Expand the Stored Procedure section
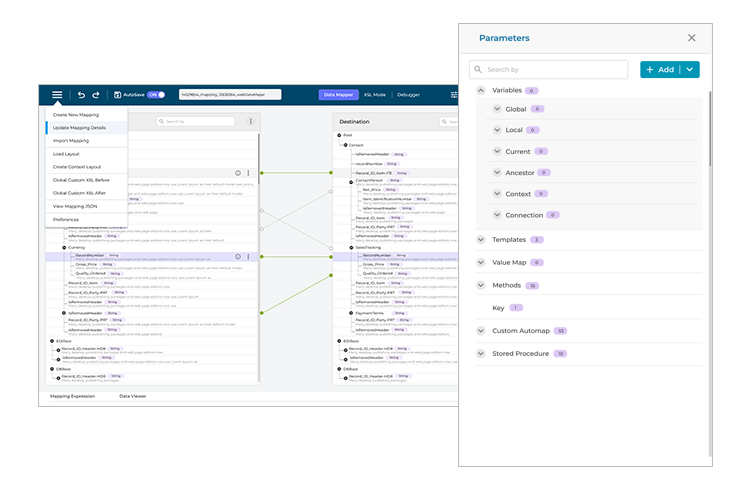 [481, 354]
